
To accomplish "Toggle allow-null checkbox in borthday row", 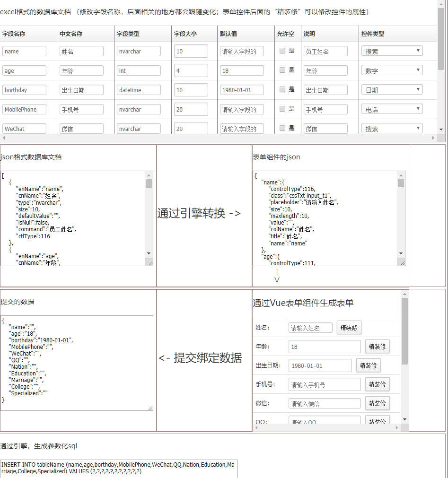I will pyautogui.click(x=282, y=89).
